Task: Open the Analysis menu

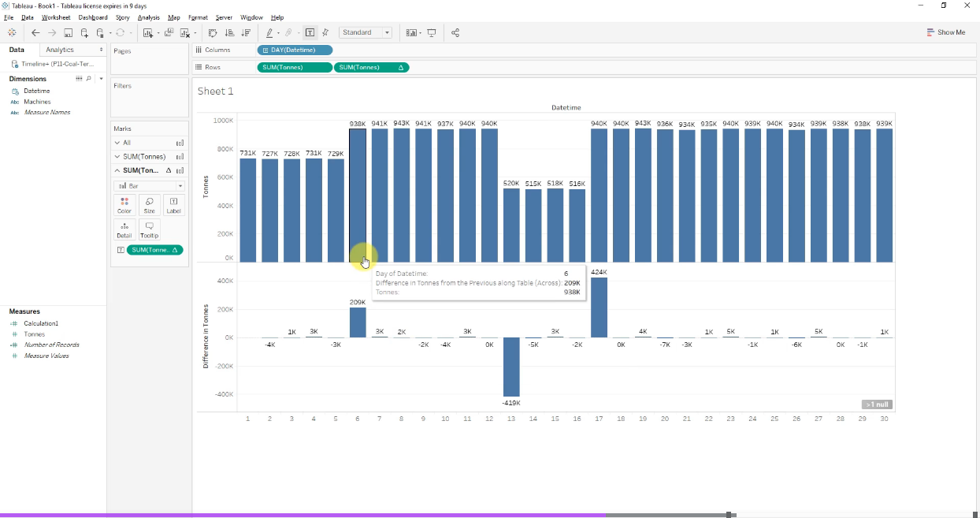Action: click(148, 17)
